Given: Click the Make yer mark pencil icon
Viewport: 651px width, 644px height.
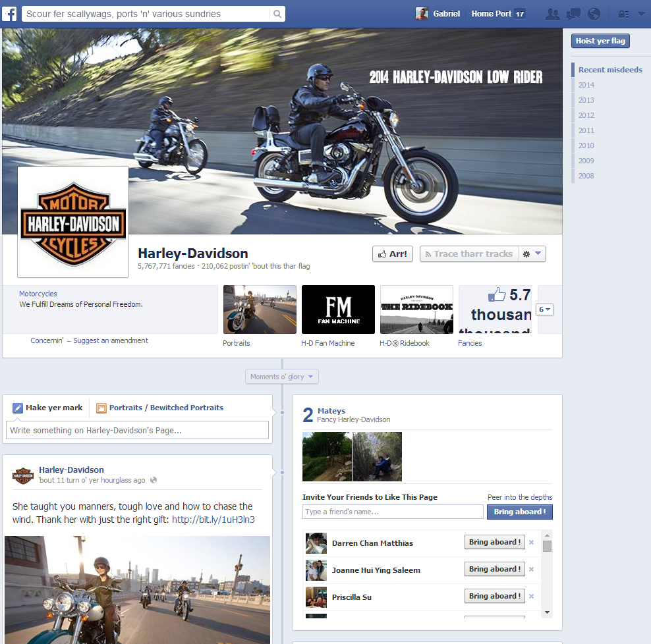Looking at the screenshot, I should coord(17,408).
